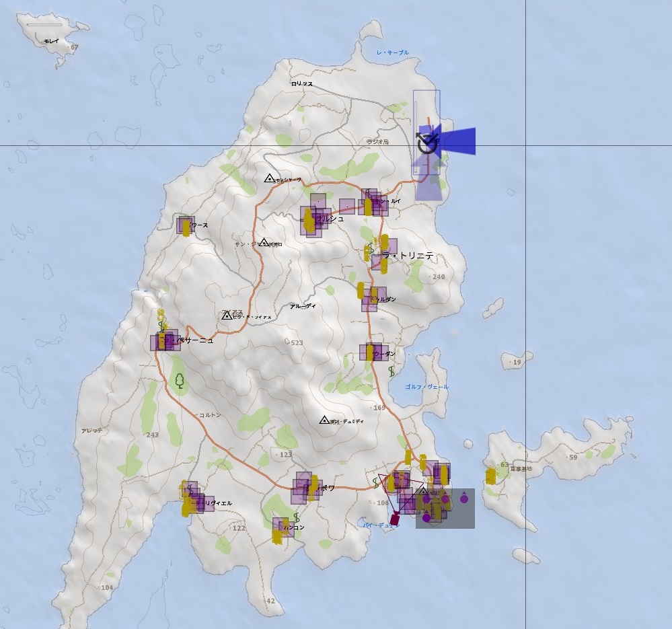
Task: Select the モレイ island label
Action: click(51, 41)
